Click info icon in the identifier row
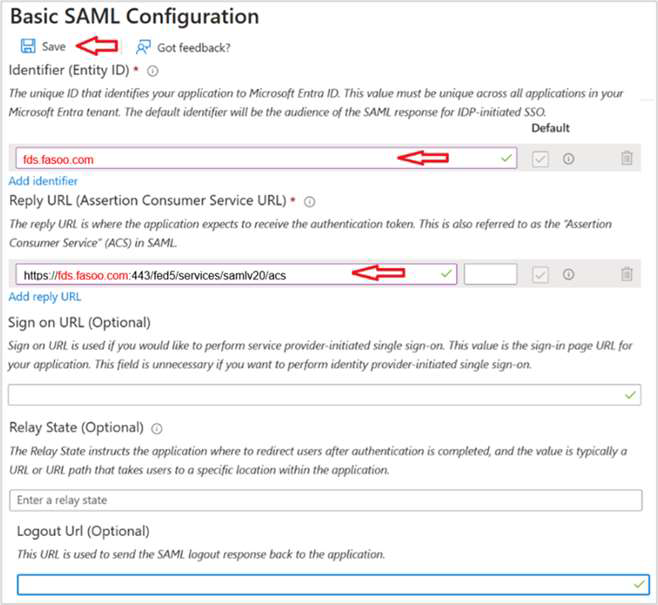The image size is (658, 605). click(x=568, y=159)
